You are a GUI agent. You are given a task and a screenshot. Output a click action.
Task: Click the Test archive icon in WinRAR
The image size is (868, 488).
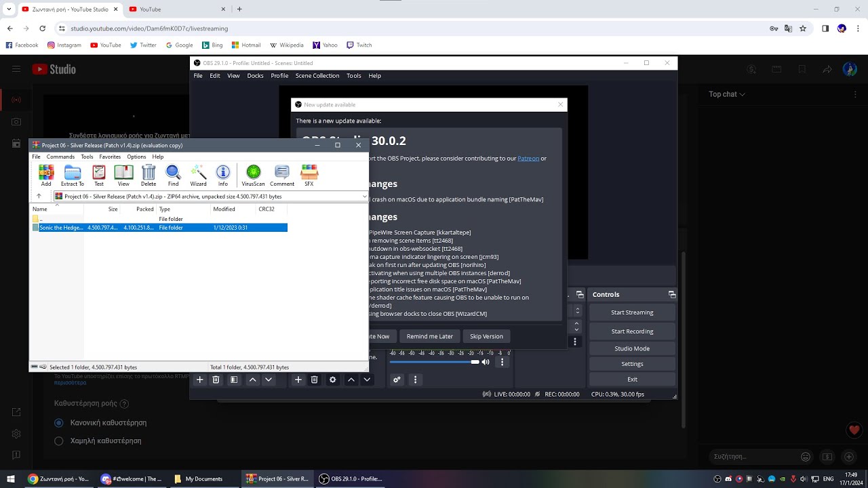(99, 175)
